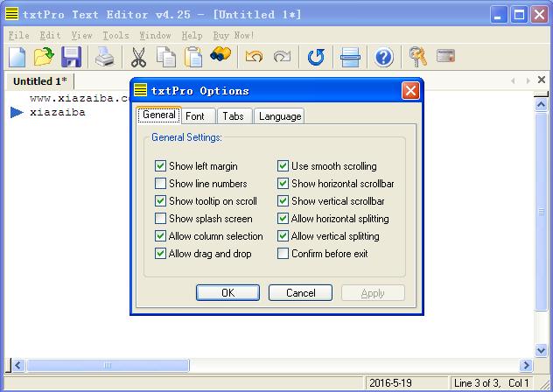Click horizontal scrollbar right arrow

[526, 365]
